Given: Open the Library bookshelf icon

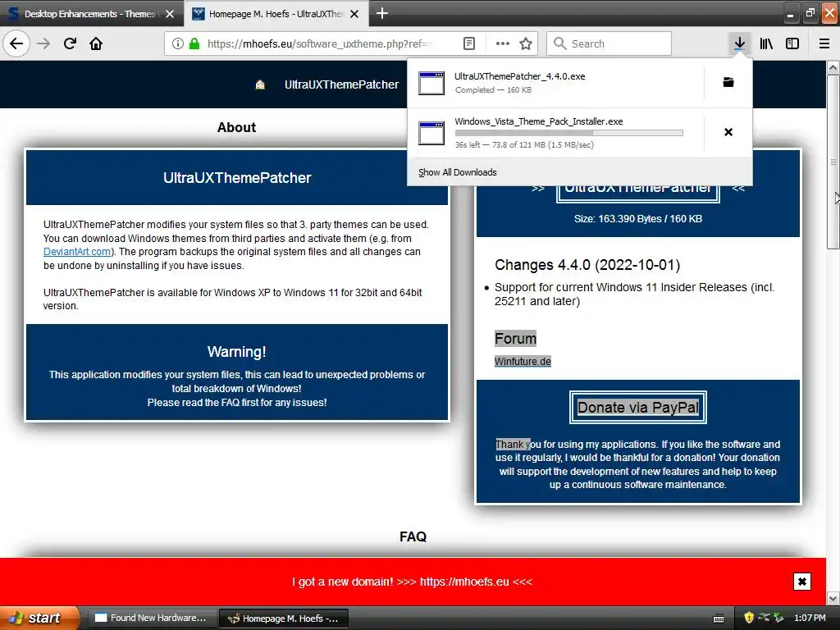Looking at the screenshot, I should point(766,43).
